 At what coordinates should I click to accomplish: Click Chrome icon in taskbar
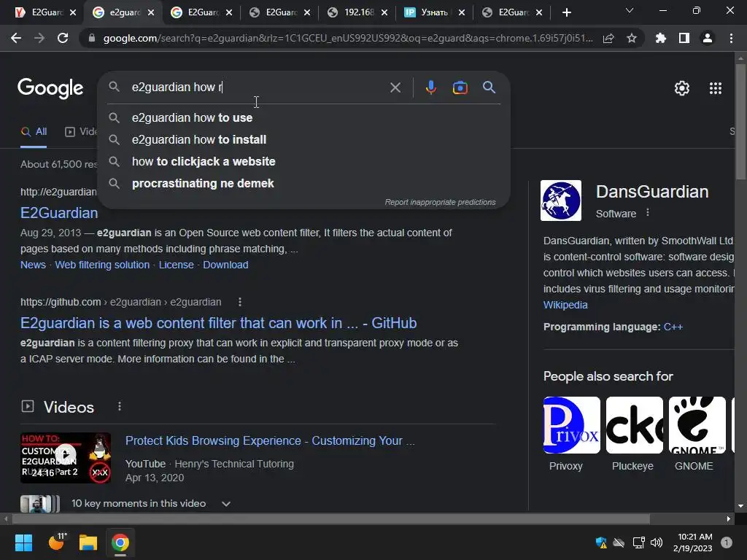point(120,542)
